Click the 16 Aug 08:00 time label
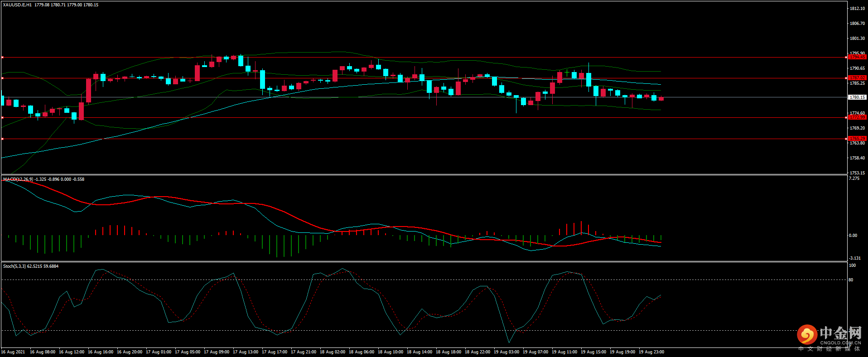Screen dimensions: 868x357 43,352
